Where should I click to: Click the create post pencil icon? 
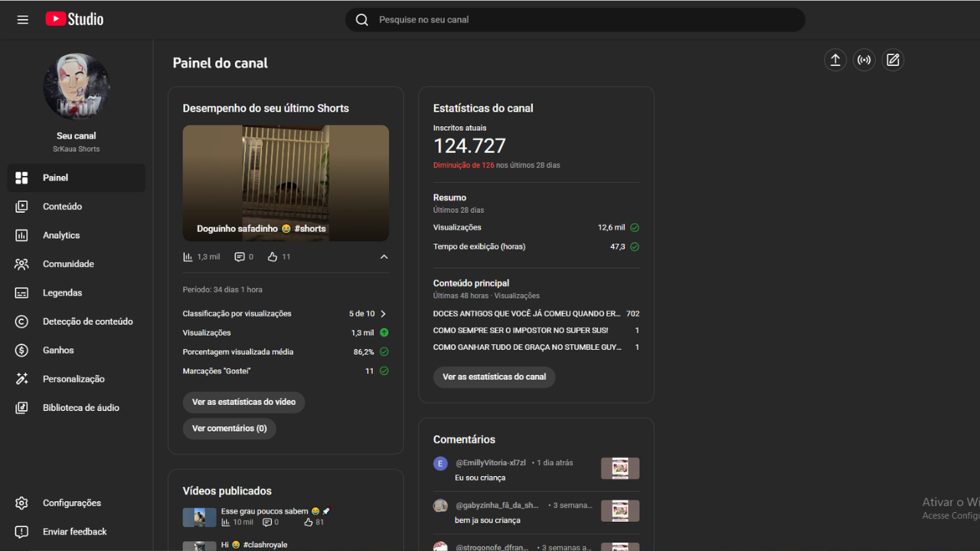(893, 60)
